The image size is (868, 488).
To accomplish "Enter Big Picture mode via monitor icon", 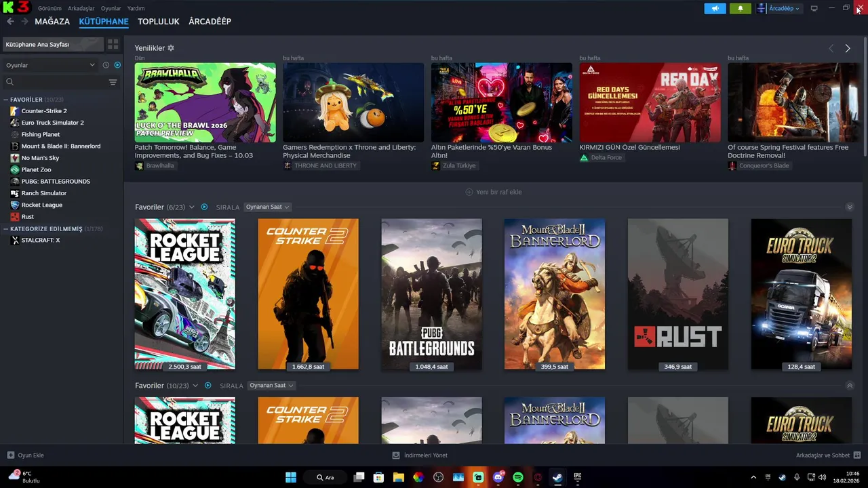I will [x=814, y=8].
